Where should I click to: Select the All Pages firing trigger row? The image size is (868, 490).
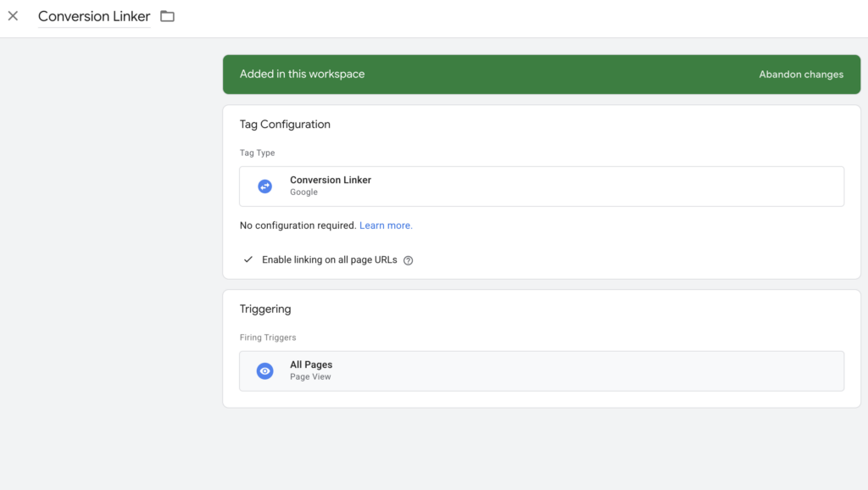[541, 370]
